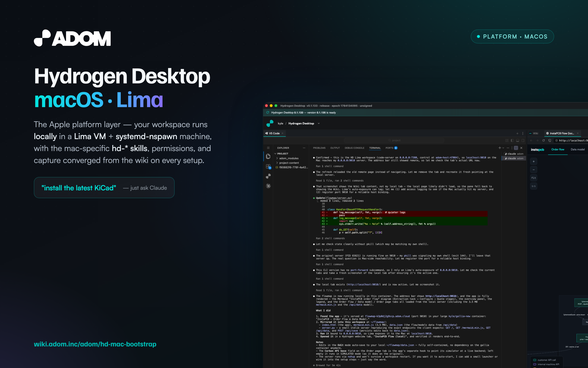Open the Order flow tab
Image resolution: width=588 pixels, height=368 pixels.
pos(558,150)
